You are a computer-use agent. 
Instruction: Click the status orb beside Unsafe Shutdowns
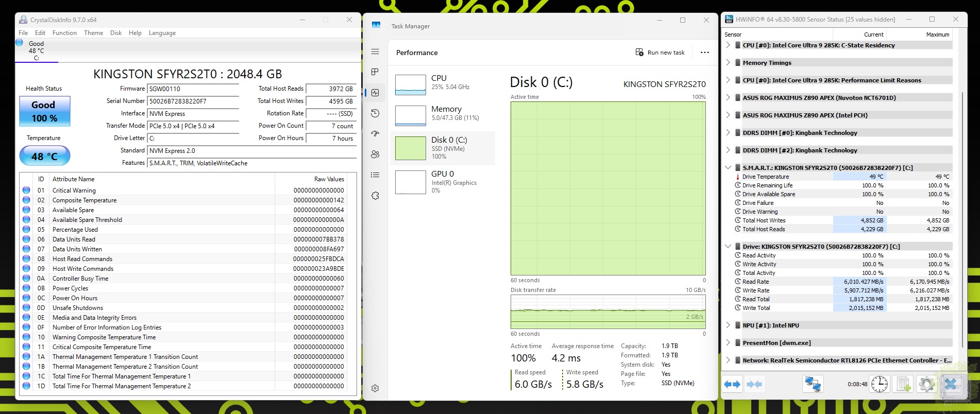[26, 308]
